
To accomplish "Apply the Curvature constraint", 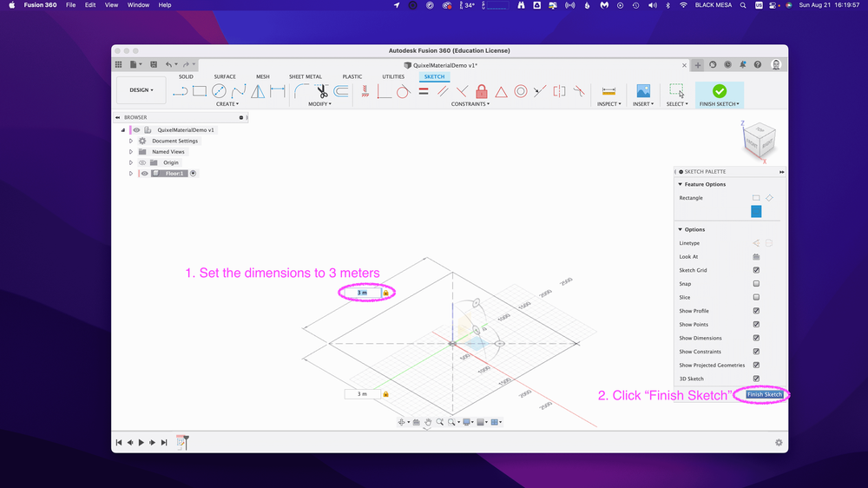I will [579, 91].
